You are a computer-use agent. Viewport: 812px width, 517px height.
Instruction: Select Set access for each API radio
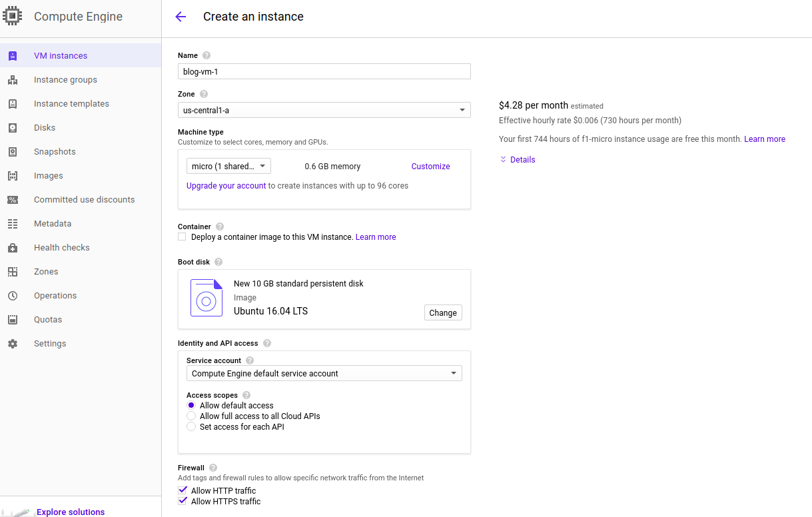[191, 426]
